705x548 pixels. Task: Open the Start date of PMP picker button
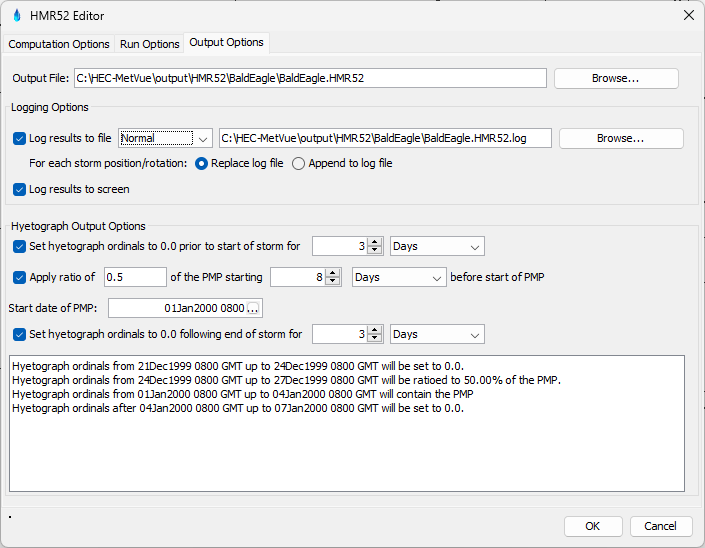point(253,308)
